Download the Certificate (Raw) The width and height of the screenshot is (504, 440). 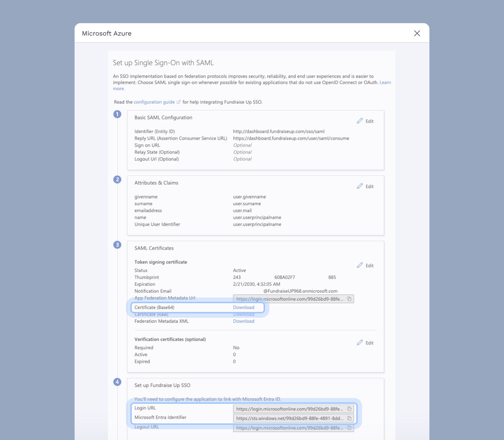244,314
